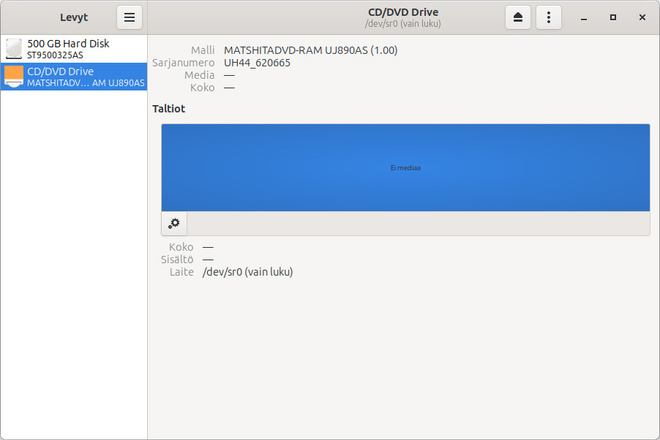This screenshot has height=440, width=660.
Task: Select the 500 GB Hard Disk
Action: (74, 49)
